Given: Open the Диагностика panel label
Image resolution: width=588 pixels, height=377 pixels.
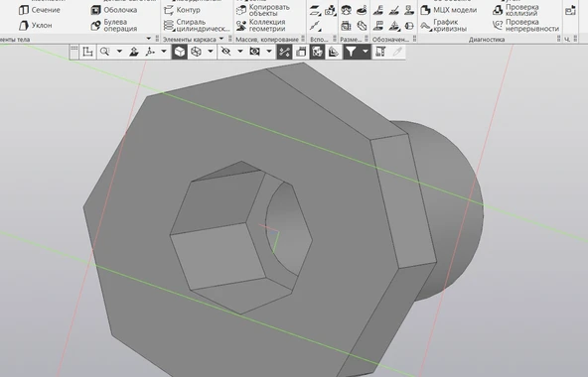Looking at the screenshot, I should click(x=487, y=40).
